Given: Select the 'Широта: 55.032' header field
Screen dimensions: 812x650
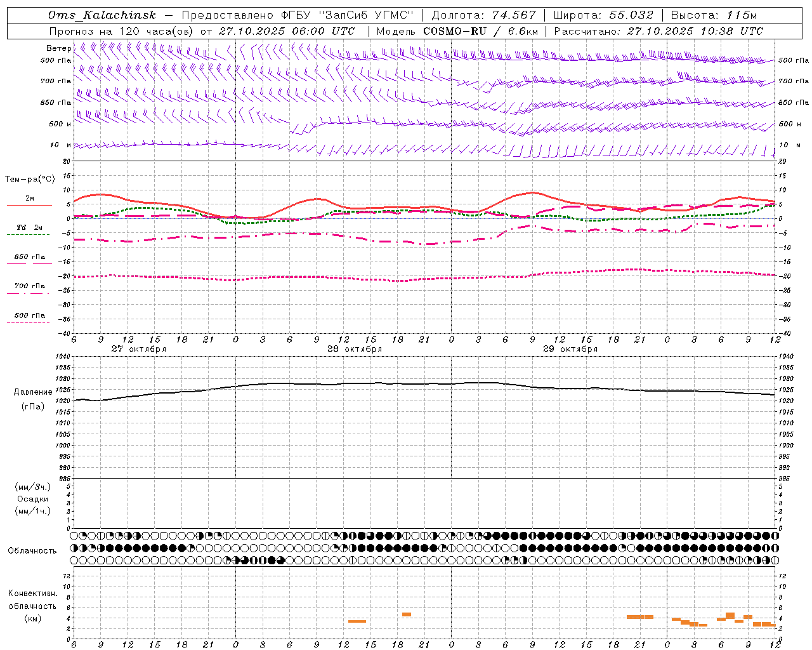Looking at the screenshot, I should (x=603, y=15).
